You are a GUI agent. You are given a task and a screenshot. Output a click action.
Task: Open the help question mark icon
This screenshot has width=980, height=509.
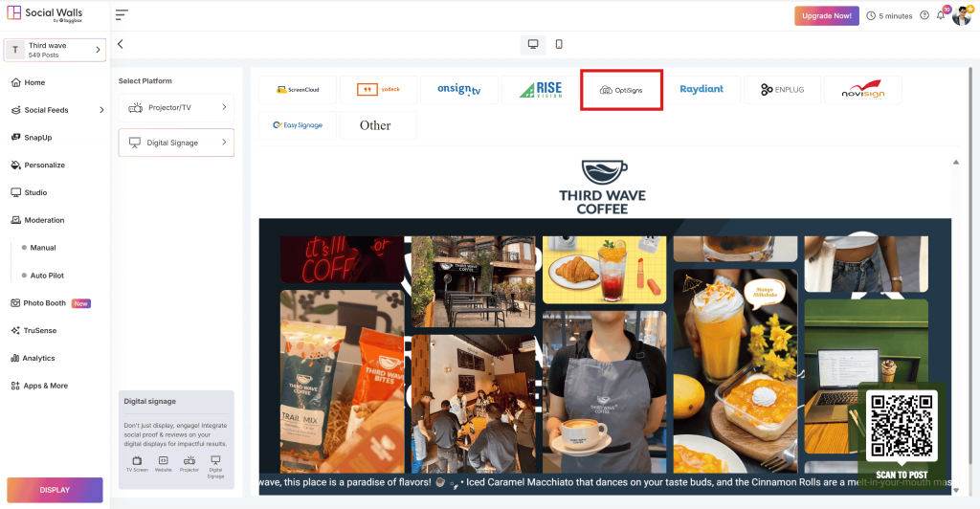(924, 15)
